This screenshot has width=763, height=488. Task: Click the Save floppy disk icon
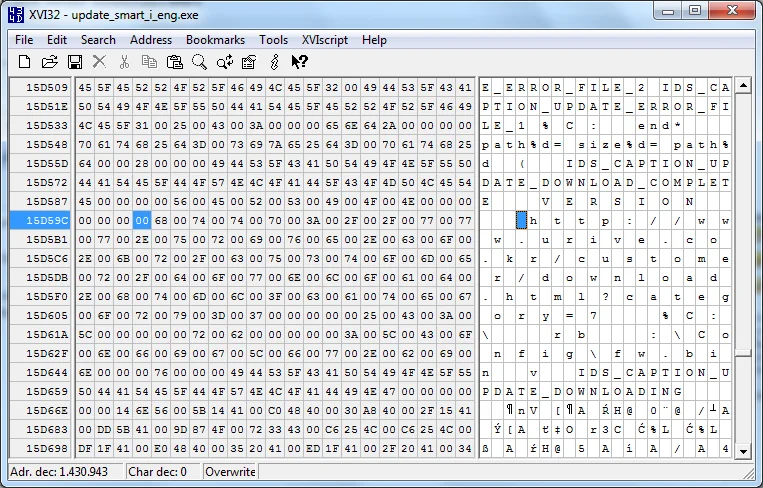pos(73,62)
